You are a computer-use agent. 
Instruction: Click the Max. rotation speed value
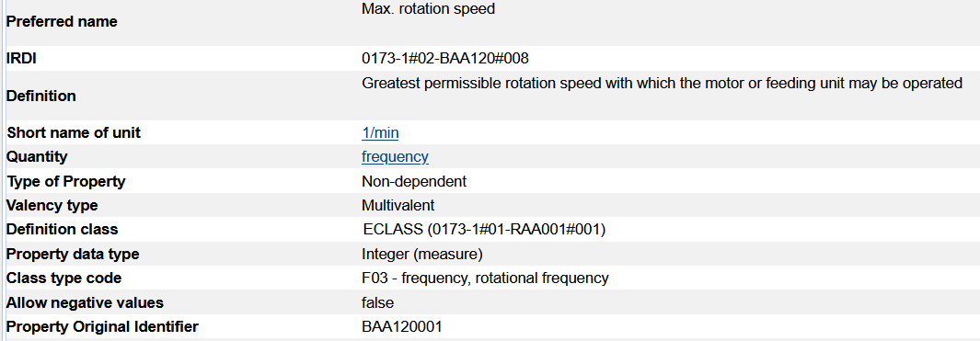(428, 10)
